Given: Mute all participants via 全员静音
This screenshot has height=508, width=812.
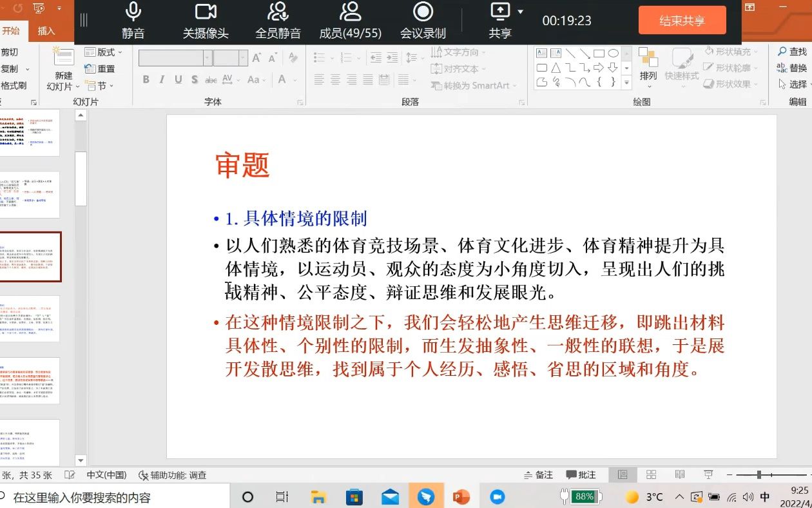Looking at the screenshot, I should point(276,20).
